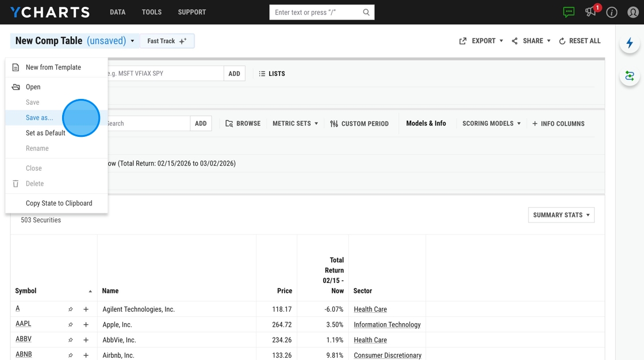
Task: Open the Health Care sector link for Agilent
Action: 370,309
